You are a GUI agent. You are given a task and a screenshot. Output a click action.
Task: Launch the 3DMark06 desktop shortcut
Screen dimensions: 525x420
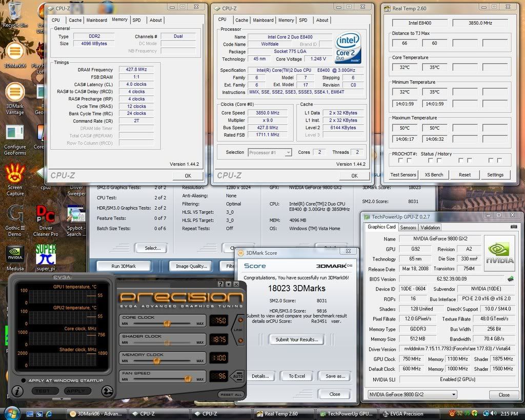tap(15, 55)
